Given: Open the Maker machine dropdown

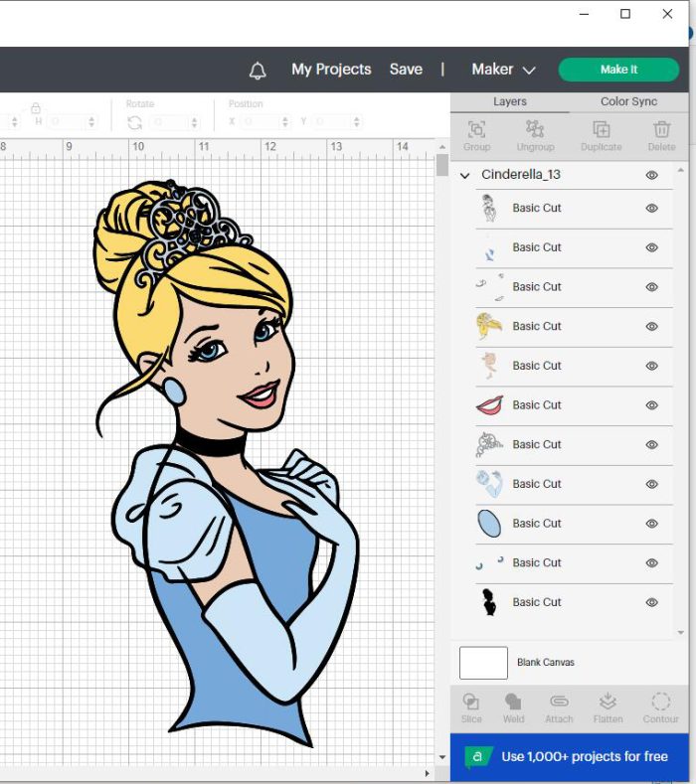Looking at the screenshot, I should click(503, 70).
